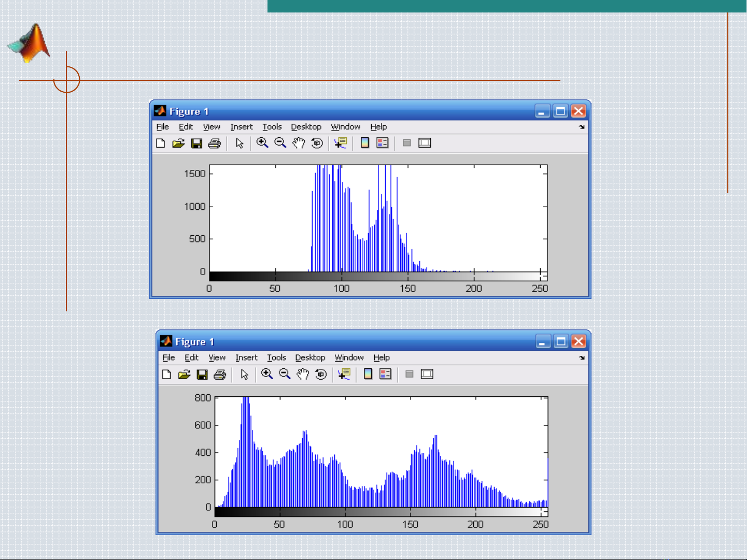This screenshot has height=560, width=747.
Task: Click Hide Plot Tools button in upper figure
Action: (x=407, y=143)
